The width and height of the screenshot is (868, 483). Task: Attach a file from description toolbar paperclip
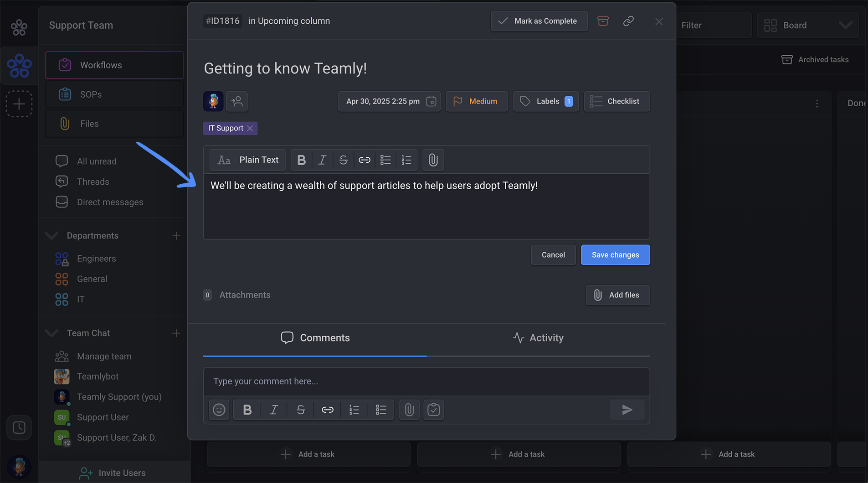click(x=433, y=160)
